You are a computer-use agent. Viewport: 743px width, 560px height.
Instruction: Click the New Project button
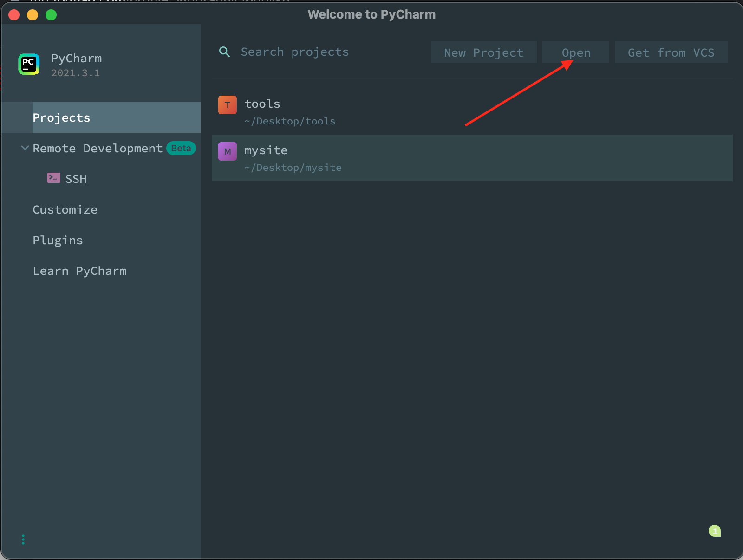tap(484, 52)
